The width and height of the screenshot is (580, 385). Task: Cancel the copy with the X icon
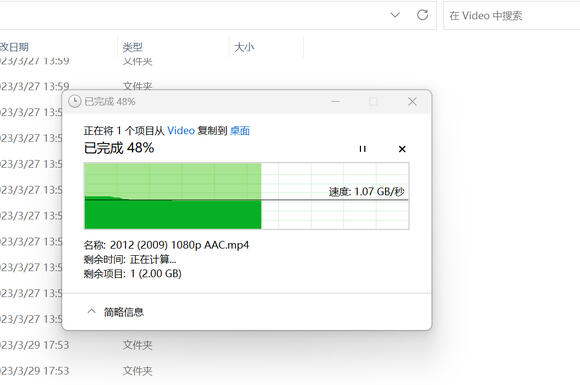tap(402, 149)
